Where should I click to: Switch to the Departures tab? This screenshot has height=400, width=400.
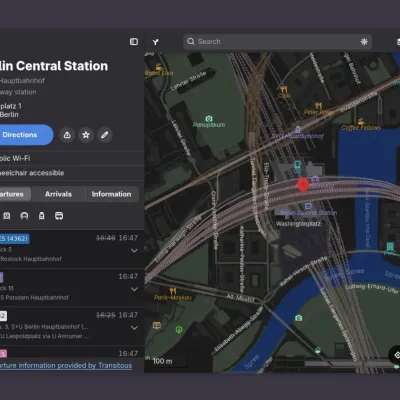point(15,194)
